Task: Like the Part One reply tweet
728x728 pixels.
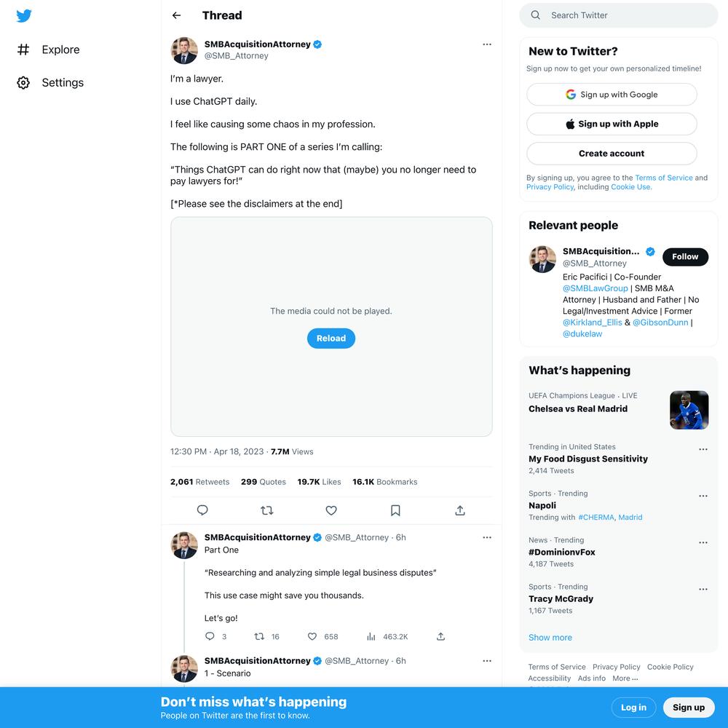Action: click(312, 636)
